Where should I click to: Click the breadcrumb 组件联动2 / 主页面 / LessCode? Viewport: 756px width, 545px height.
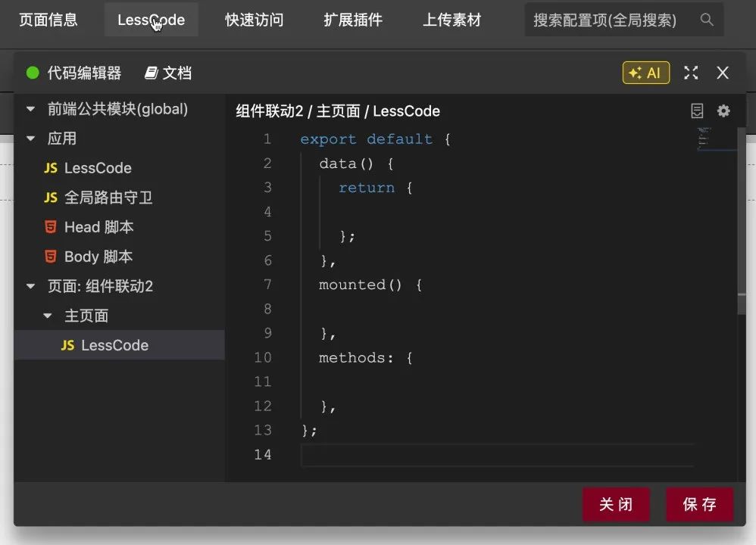[x=338, y=111]
